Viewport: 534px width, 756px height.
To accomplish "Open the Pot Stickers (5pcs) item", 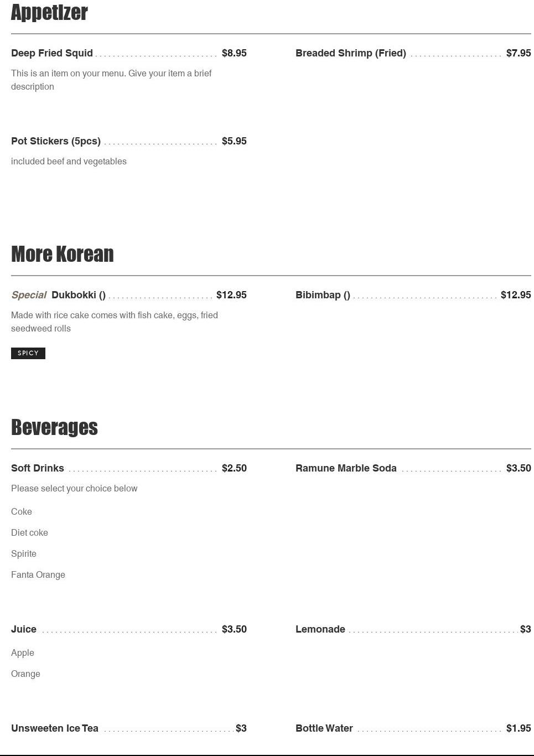I will [x=56, y=141].
